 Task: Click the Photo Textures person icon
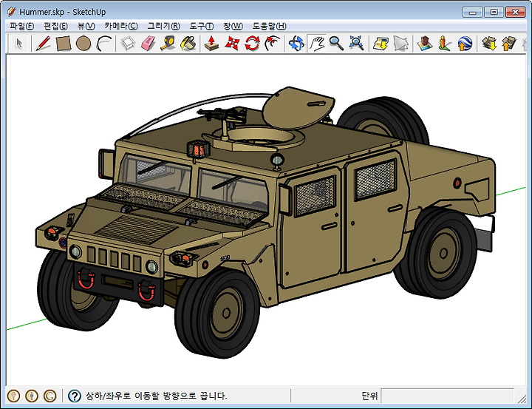(445, 44)
